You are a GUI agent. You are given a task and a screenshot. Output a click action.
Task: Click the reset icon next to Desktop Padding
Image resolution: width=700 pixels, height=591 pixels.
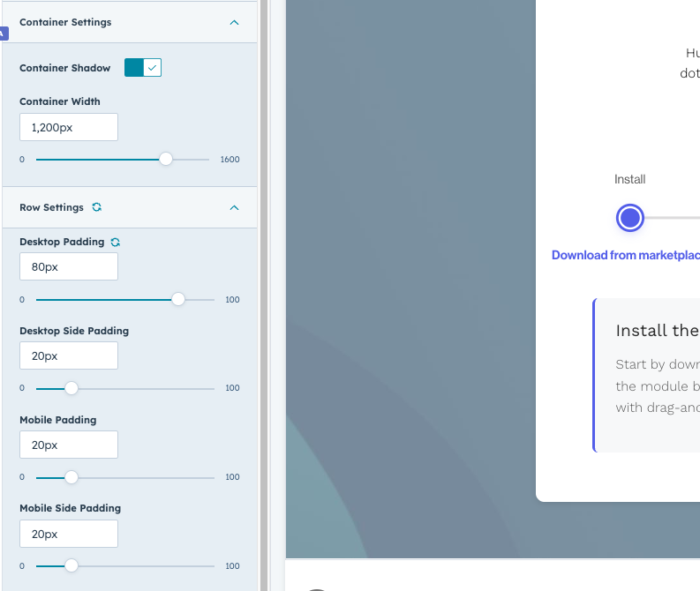coord(116,242)
